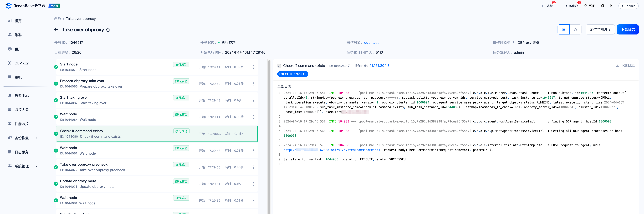
Task: Click the refresh icon next to Take over obproxy
Action: tap(108, 30)
